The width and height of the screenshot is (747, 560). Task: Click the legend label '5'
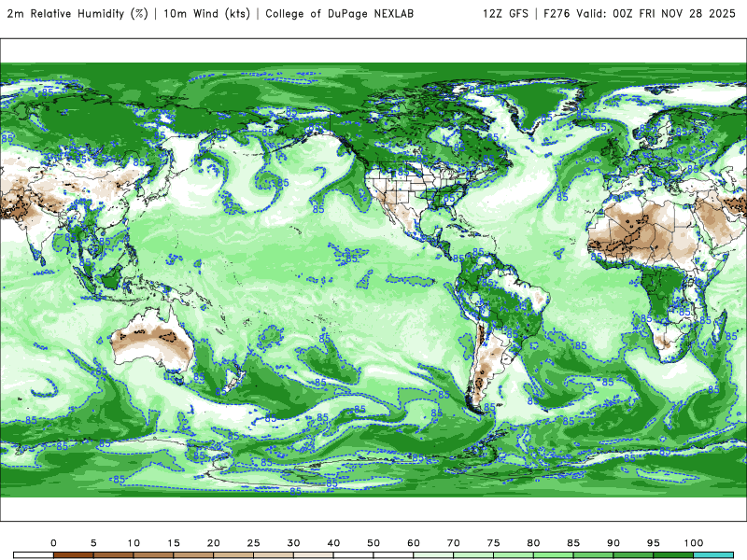coord(93,543)
